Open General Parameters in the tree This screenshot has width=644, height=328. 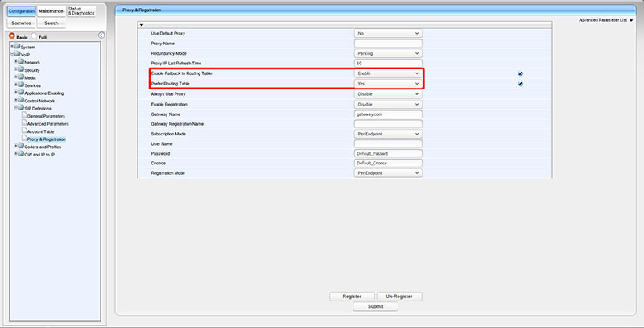46,116
